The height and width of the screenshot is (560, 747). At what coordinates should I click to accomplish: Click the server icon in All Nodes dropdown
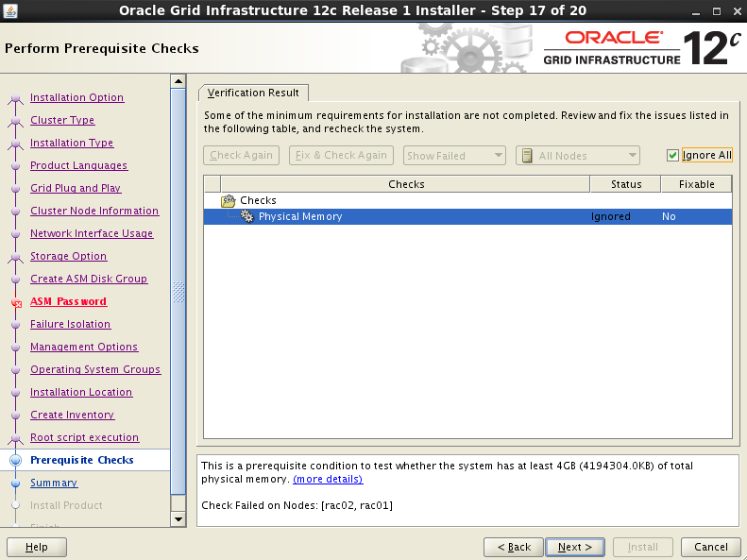[x=527, y=156]
